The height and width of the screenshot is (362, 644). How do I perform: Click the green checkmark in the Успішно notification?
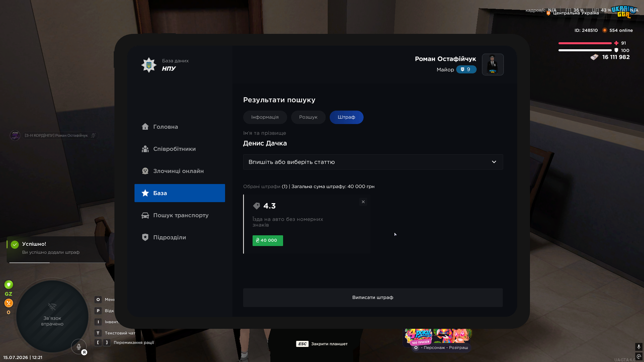[15, 244]
